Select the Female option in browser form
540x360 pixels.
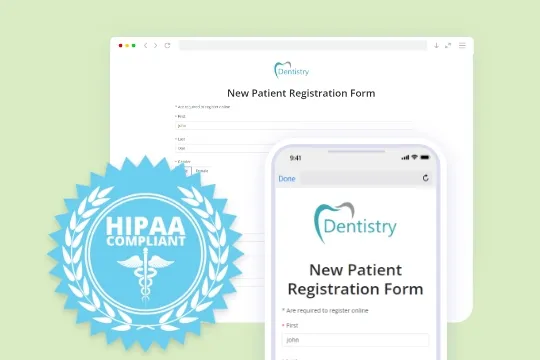(x=202, y=171)
